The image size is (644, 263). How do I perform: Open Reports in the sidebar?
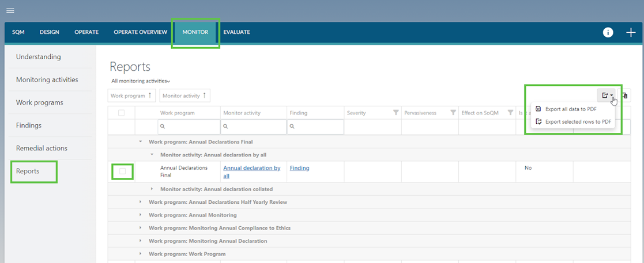click(x=28, y=171)
